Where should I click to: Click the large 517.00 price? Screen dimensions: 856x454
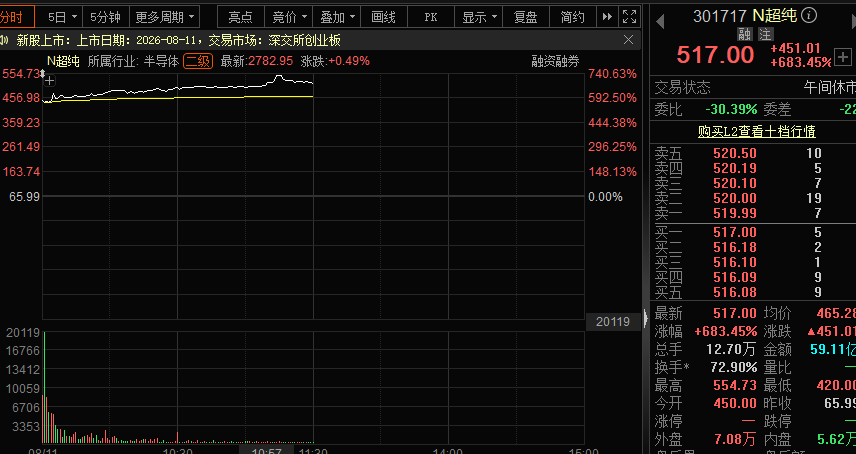click(715, 55)
